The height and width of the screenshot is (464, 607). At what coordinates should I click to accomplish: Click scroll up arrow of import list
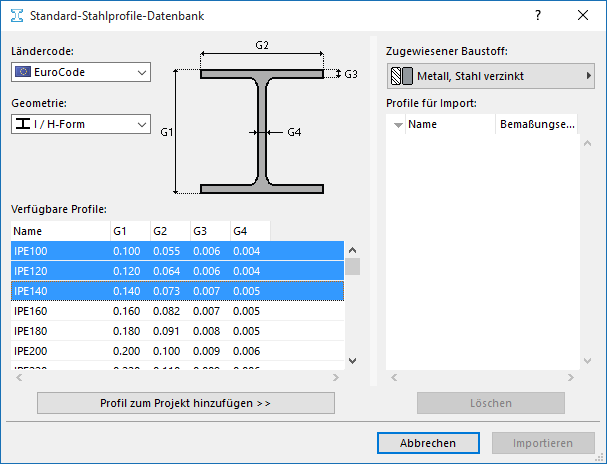[588, 144]
